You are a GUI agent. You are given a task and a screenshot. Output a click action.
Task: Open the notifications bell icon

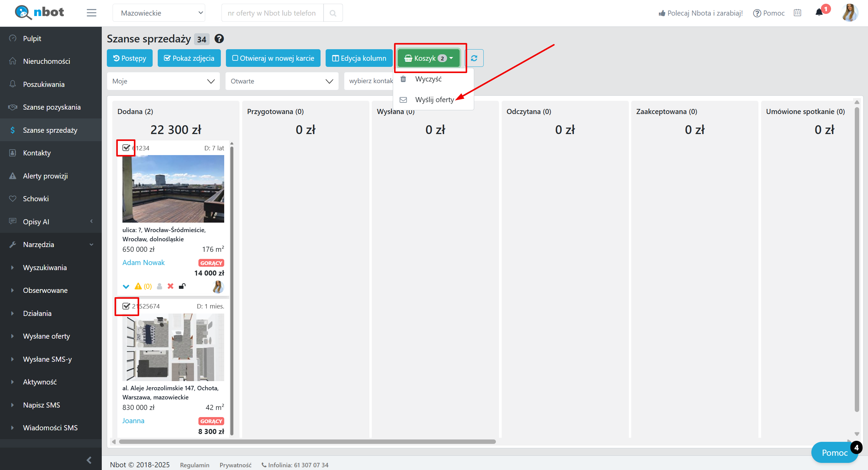(x=819, y=13)
